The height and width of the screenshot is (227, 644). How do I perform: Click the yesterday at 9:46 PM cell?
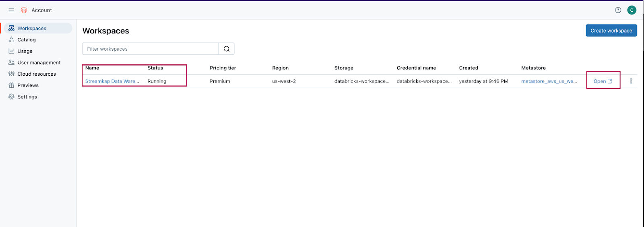(483, 81)
